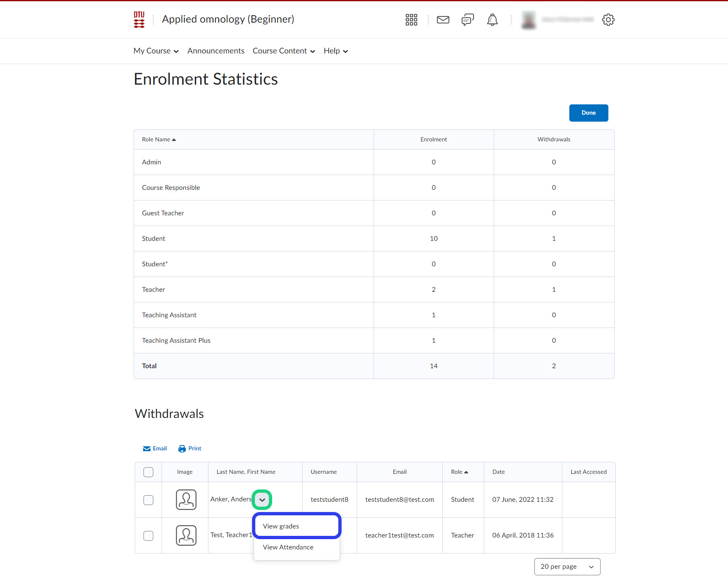The height and width of the screenshot is (586, 728).
Task: Click the DTU logo icon
Action: (139, 20)
